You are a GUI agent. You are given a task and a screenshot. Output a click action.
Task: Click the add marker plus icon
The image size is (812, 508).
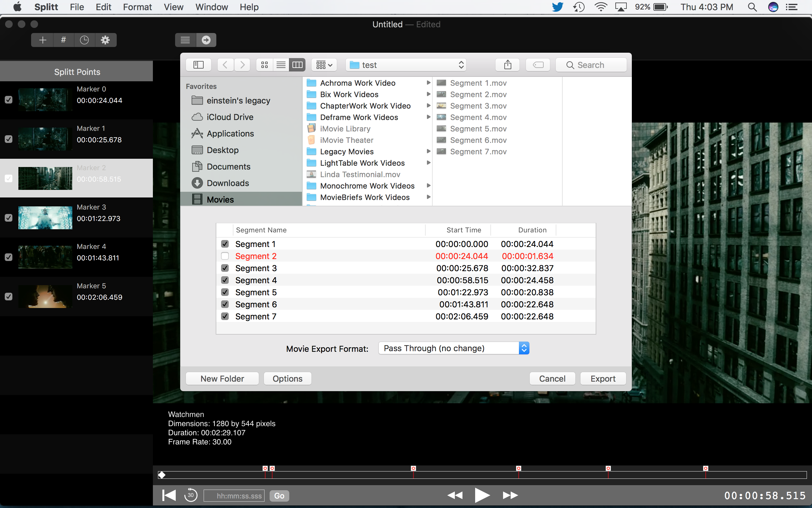(43, 40)
